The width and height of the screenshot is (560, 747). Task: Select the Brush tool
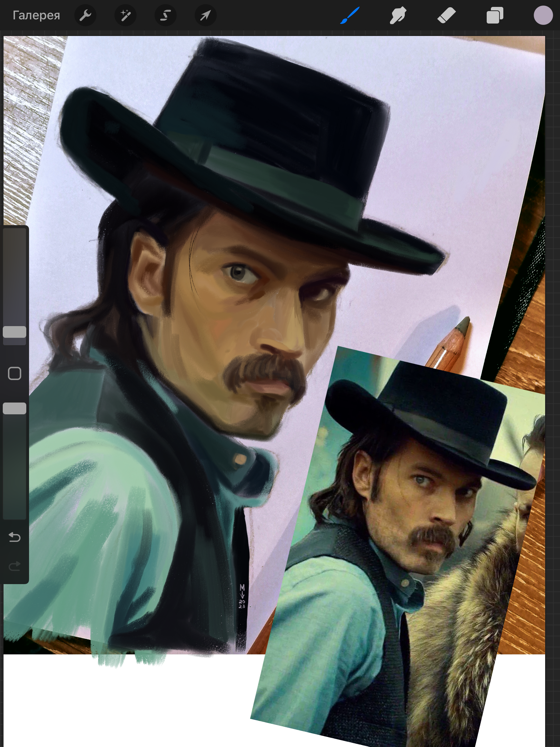349,16
